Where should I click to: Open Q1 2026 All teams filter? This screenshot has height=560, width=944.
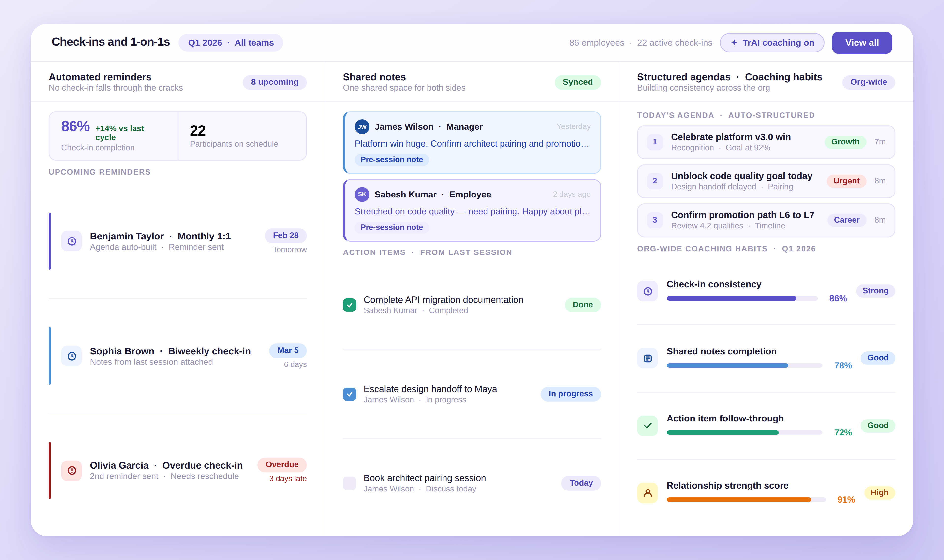(x=231, y=43)
